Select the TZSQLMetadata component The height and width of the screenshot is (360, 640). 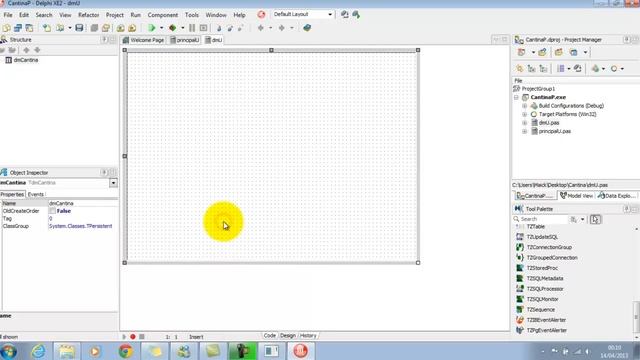pyautogui.click(x=545, y=278)
